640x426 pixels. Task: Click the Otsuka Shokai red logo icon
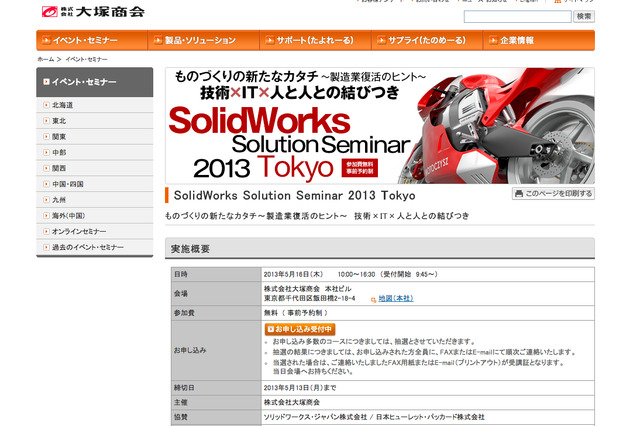(x=49, y=12)
